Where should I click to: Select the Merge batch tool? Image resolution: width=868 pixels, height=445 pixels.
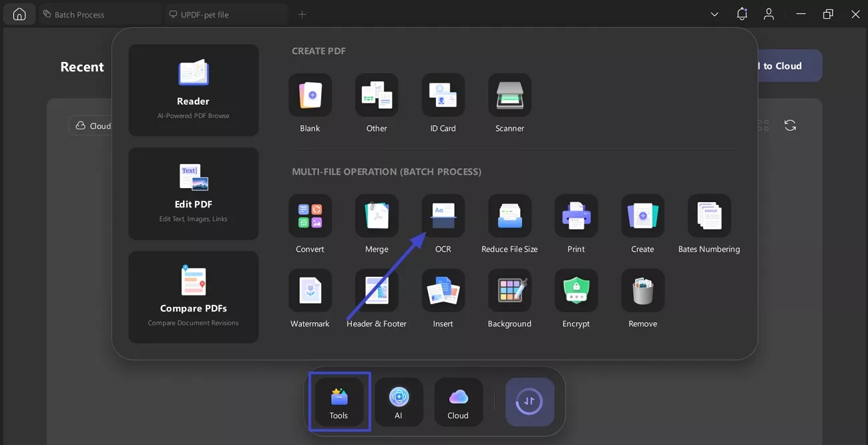coord(376,215)
